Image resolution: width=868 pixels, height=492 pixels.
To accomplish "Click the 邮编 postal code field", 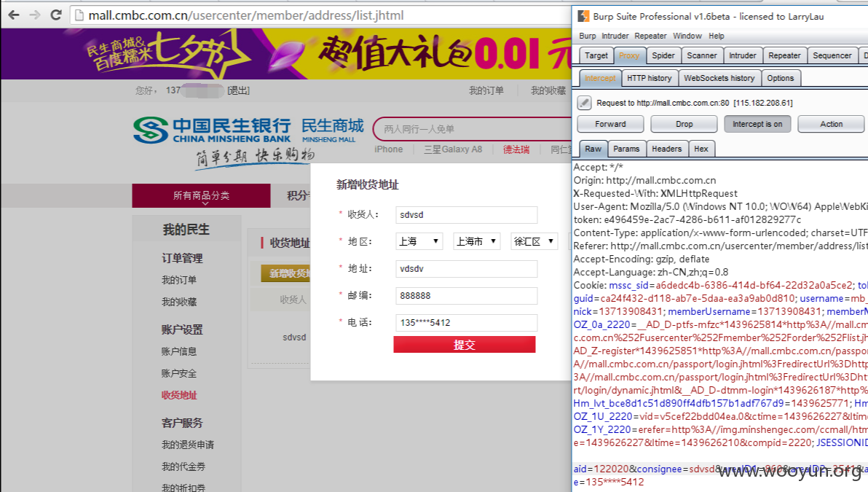I will tap(466, 296).
